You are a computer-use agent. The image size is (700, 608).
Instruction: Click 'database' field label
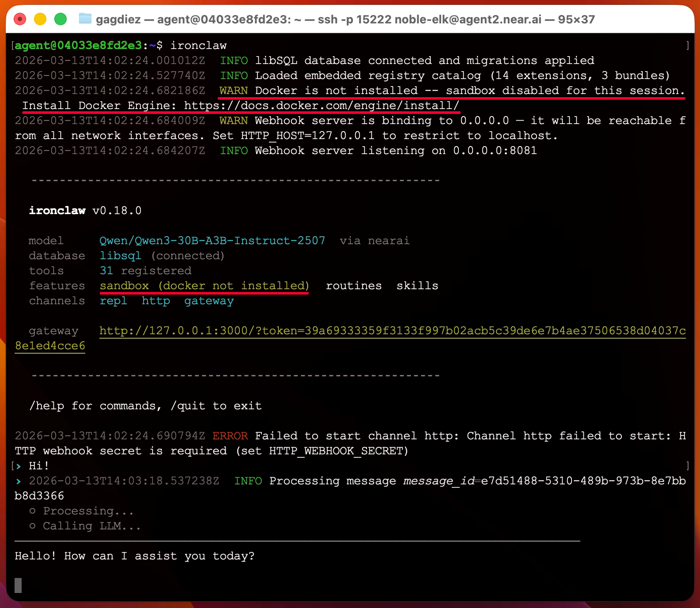pos(57,256)
